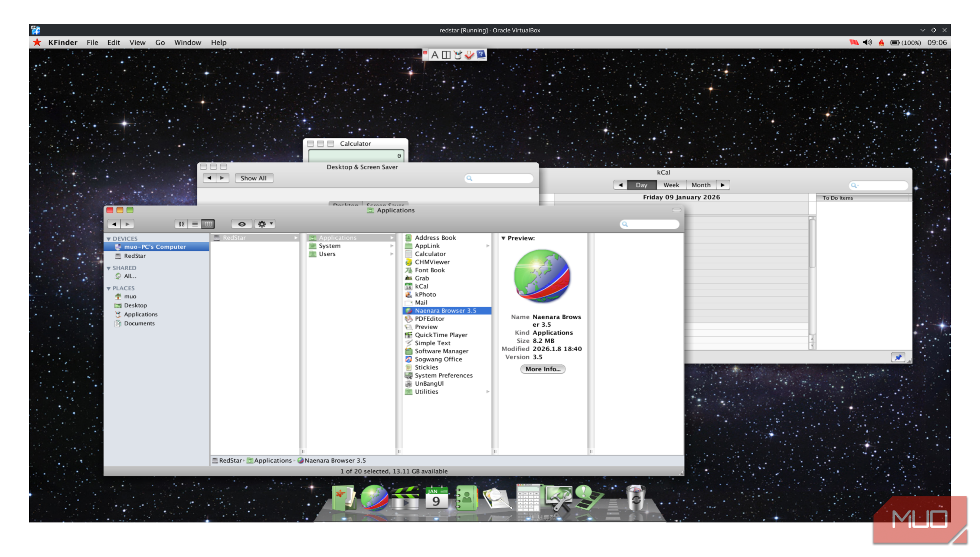Go back in the Applications window
Image resolution: width=980 pixels, height=557 pixels.
point(114,224)
